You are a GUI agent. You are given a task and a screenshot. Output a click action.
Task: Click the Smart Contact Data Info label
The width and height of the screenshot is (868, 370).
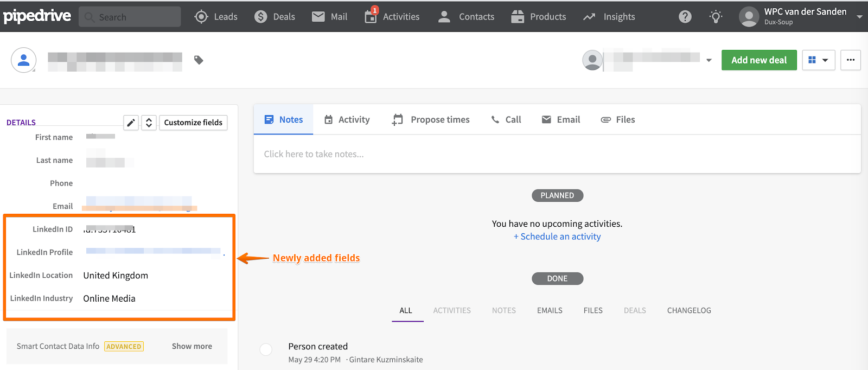click(x=58, y=346)
